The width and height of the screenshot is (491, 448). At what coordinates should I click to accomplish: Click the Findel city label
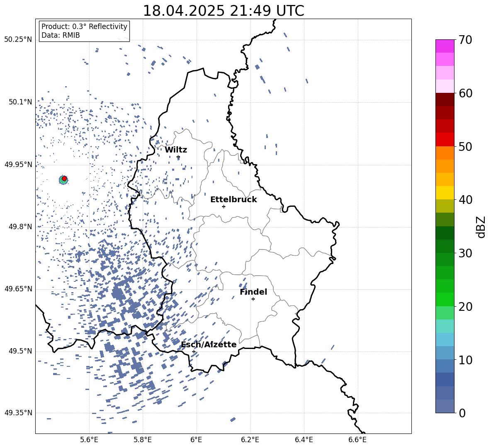click(253, 292)
